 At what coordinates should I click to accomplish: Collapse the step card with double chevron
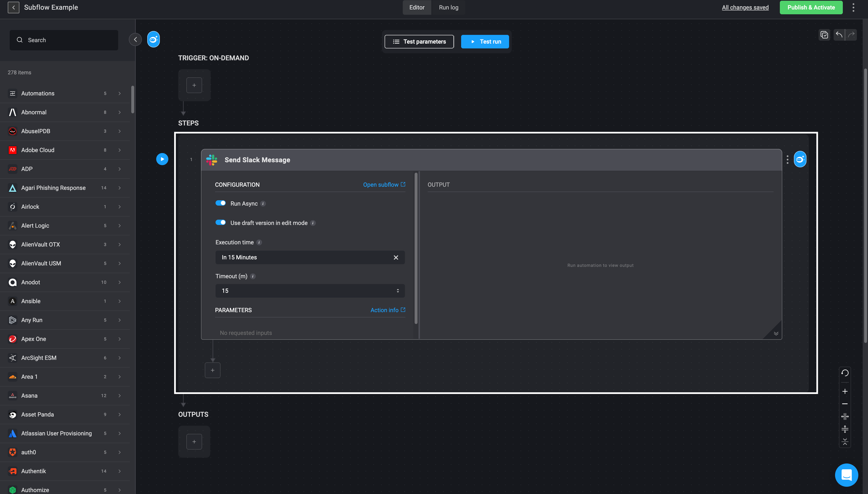[776, 333]
